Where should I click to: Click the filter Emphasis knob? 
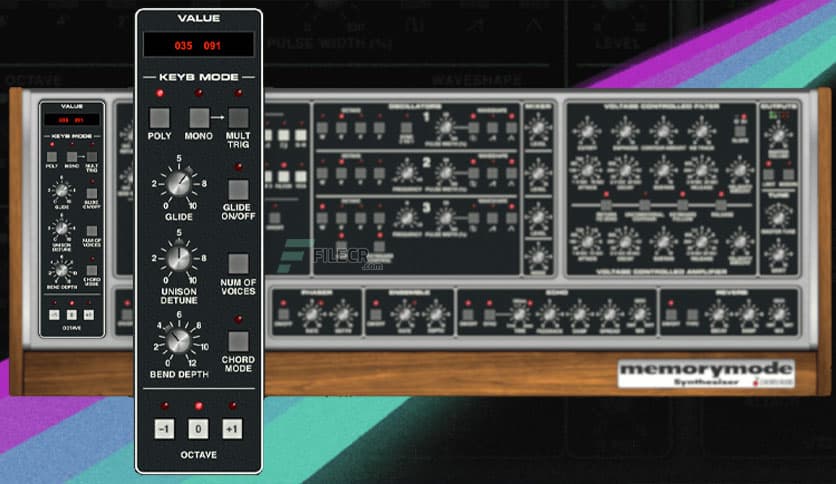(x=625, y=131)
